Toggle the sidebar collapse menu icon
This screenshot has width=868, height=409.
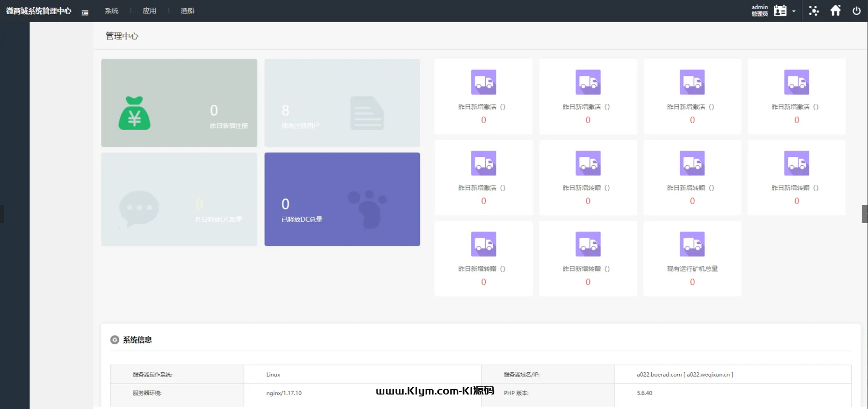tap(85, 13)
